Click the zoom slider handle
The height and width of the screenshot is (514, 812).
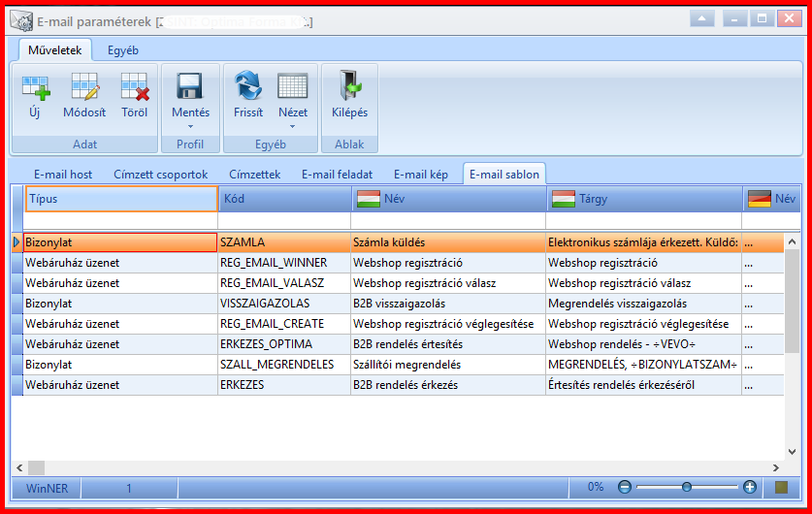pos(687,487)
